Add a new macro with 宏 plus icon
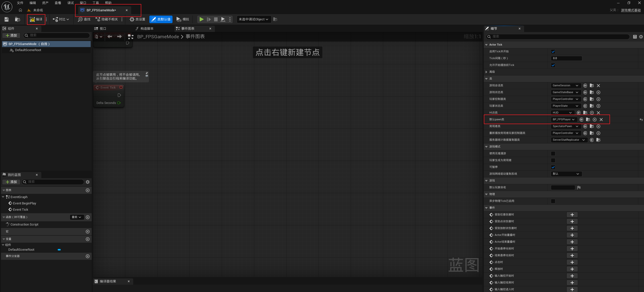This screenshot has height=292, width=644. (88, 232)
